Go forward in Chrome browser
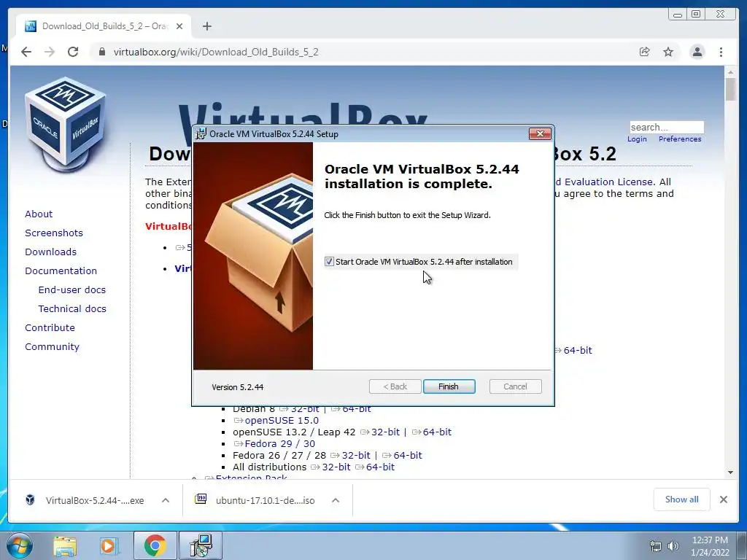 pos(50,52)
